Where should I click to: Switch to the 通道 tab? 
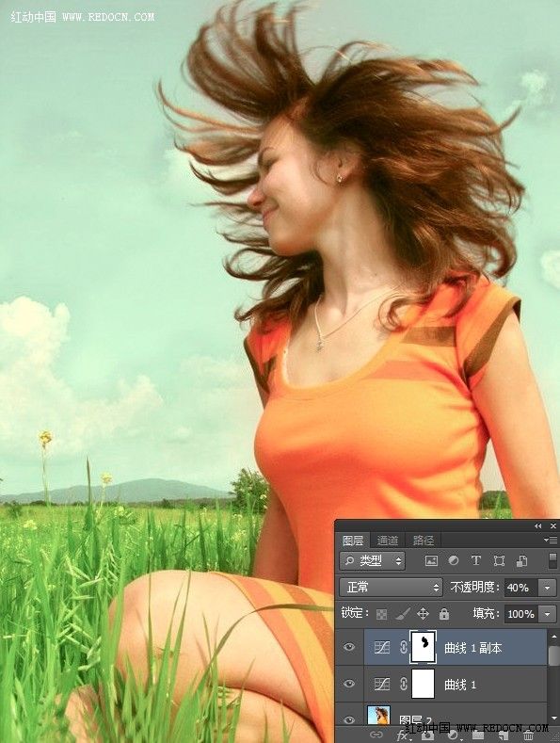[388, 541]
